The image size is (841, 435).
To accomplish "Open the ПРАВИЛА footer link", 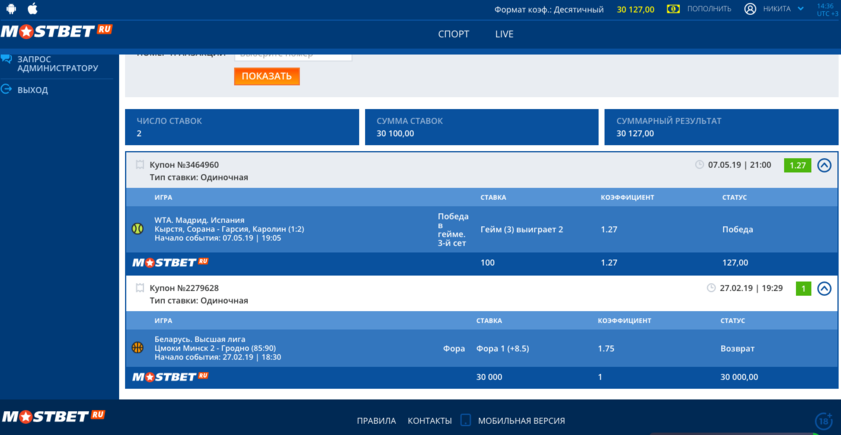I will point(377,421).
